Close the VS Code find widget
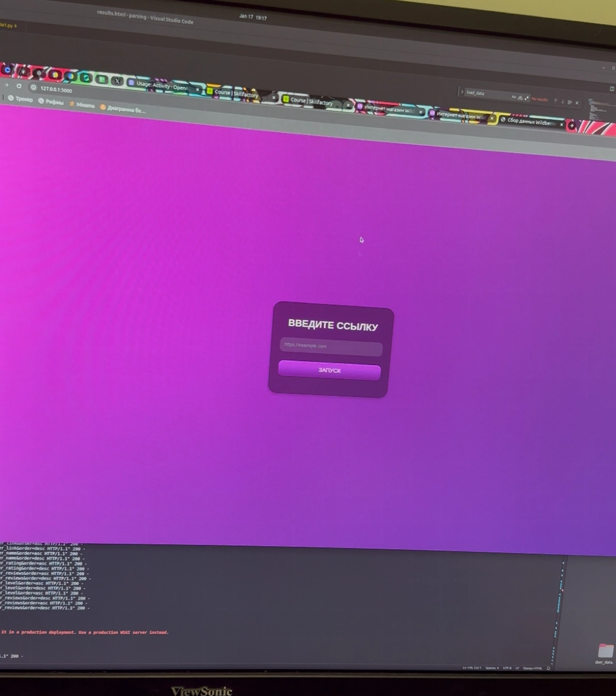The width and height of the screenshot is (616, 696). (576, 103)
